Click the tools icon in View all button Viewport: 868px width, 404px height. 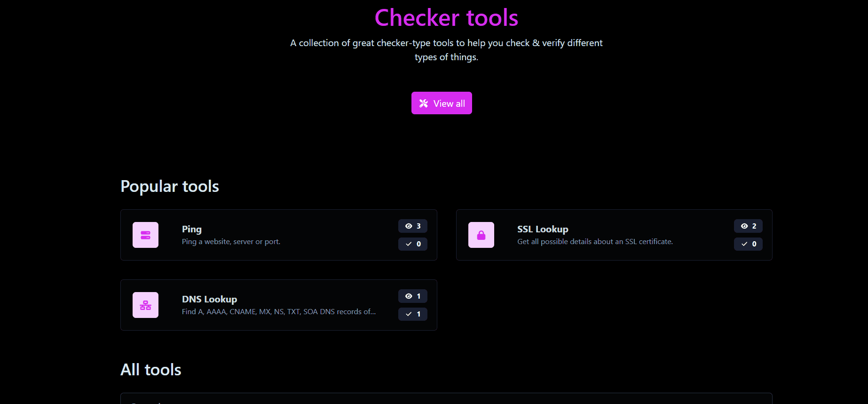pyautogui.click(x=424, y=103)
